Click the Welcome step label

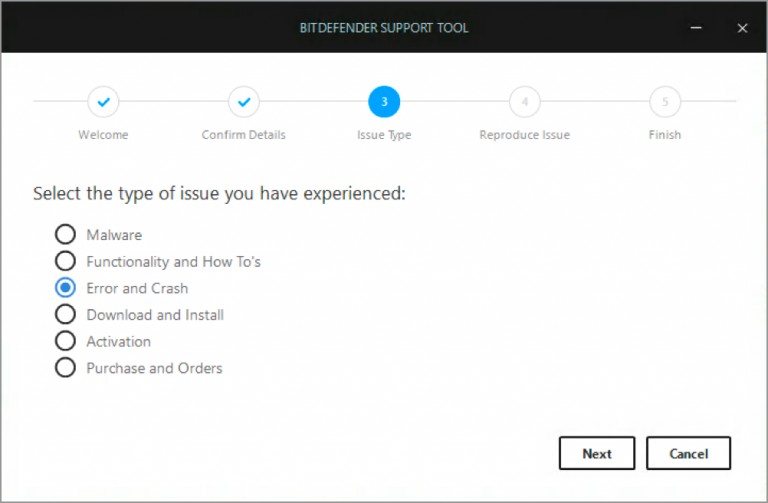coord(103,135)
